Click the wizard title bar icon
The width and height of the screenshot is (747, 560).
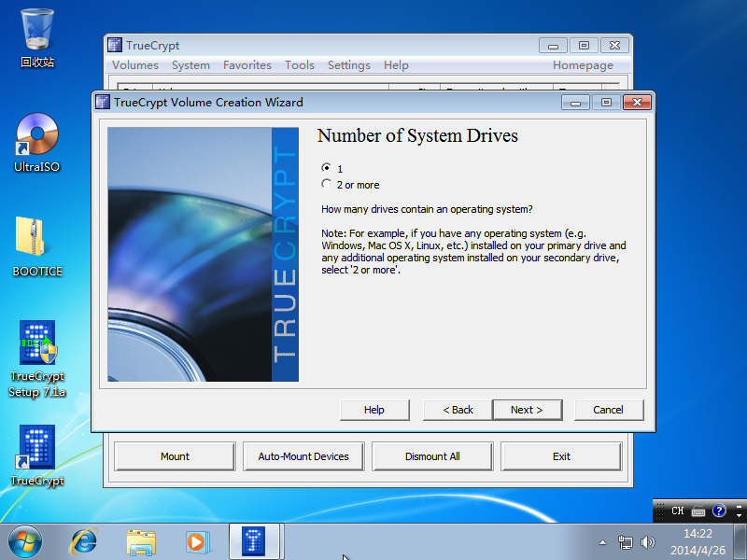pos(103,102)
